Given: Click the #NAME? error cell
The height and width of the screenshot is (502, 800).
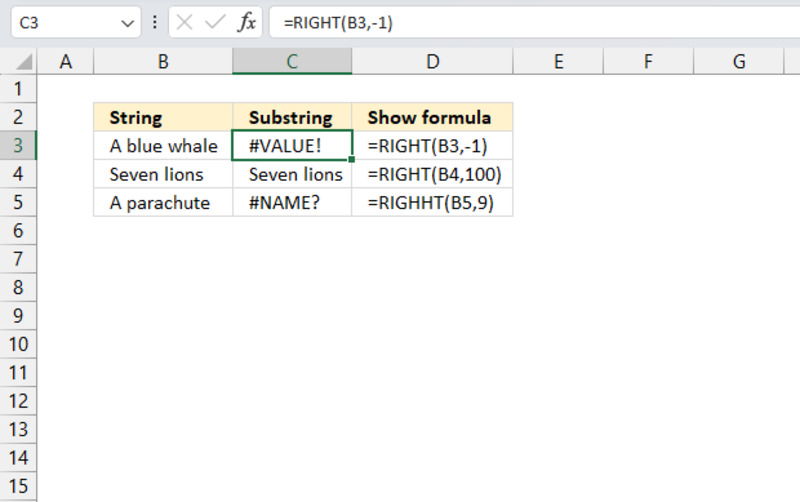Looking at the screenshot, I should pos(292,202).
